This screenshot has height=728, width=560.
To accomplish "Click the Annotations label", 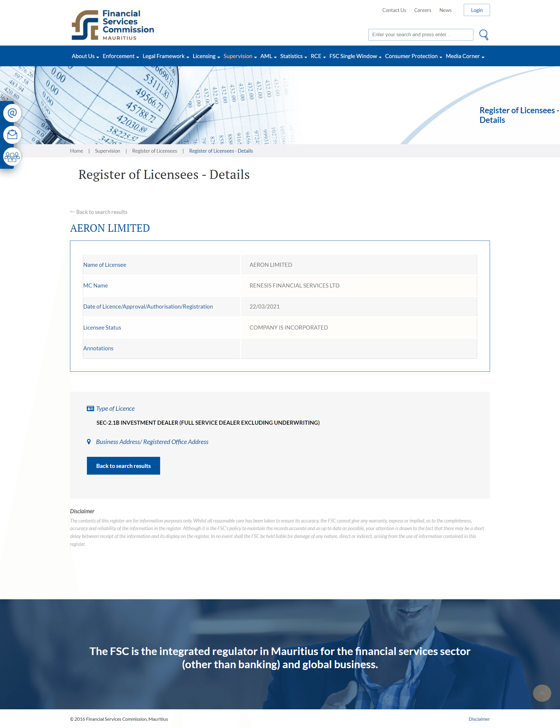I will (x=98, y=348).
